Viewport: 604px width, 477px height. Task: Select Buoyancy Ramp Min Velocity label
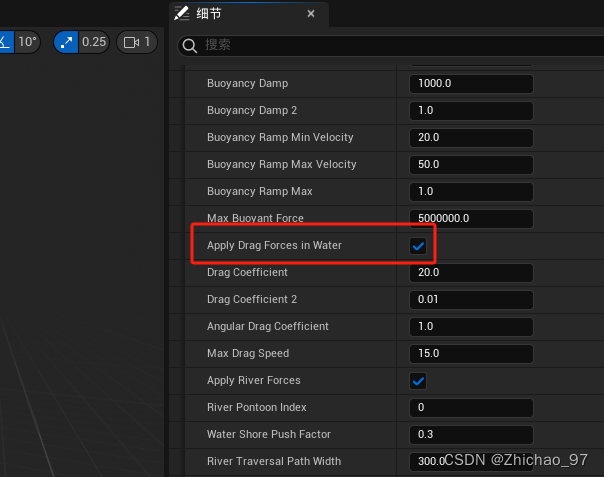point(280,138)
